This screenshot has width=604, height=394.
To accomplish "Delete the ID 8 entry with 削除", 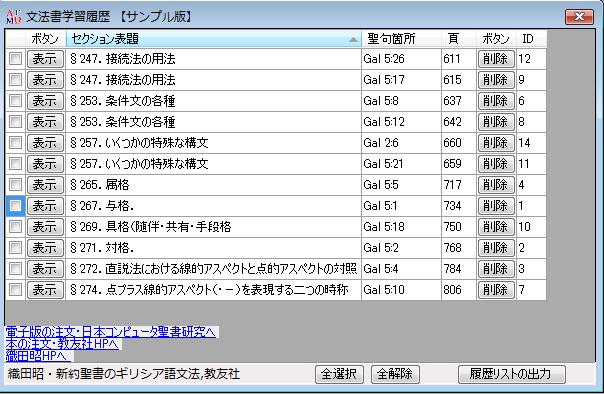I will point(496,122).
